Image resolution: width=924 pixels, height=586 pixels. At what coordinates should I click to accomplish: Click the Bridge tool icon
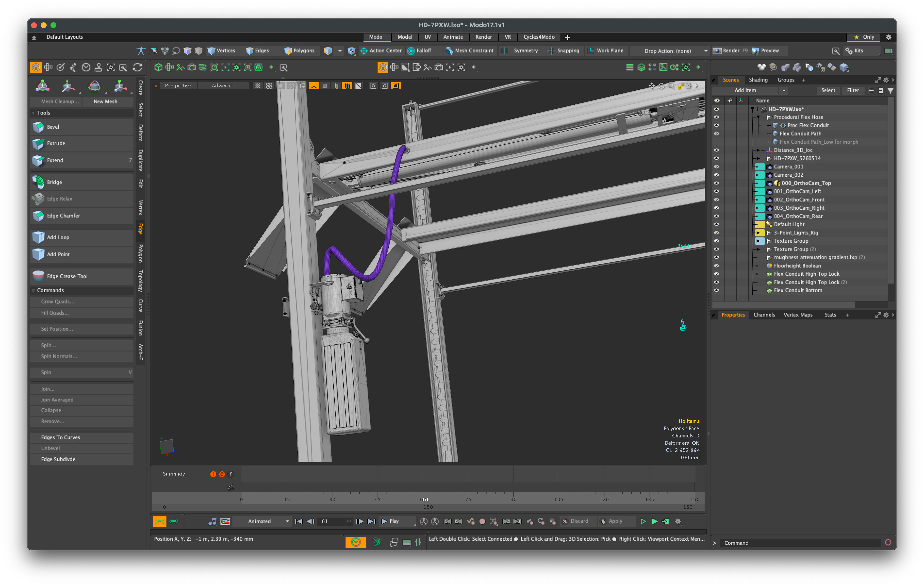click(38, 182)
